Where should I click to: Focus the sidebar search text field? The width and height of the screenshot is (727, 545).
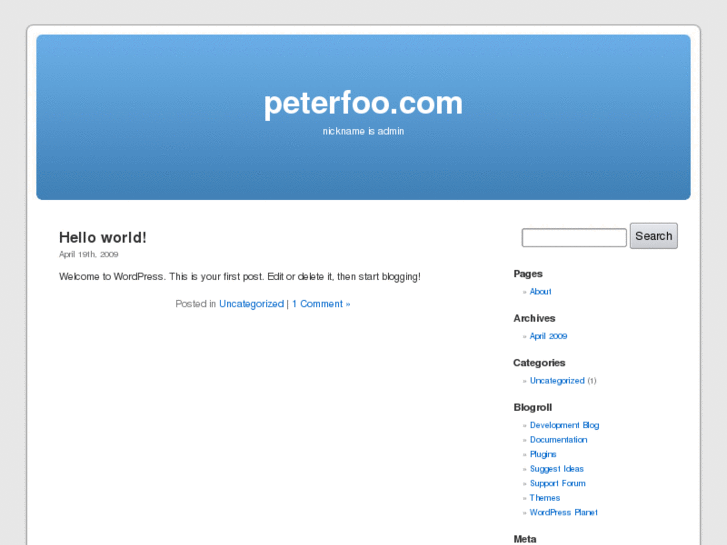(574, 237)
